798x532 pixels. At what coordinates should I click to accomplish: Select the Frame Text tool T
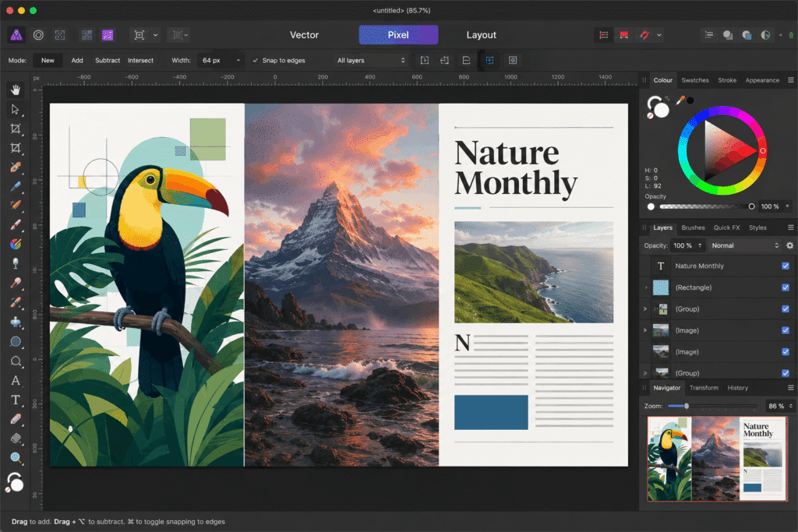click(x=16, y=400)
